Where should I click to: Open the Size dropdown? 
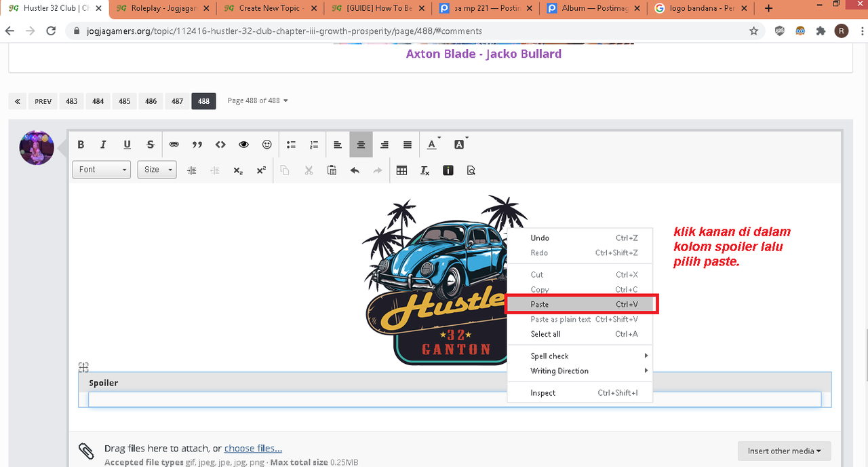coord(157,170)
